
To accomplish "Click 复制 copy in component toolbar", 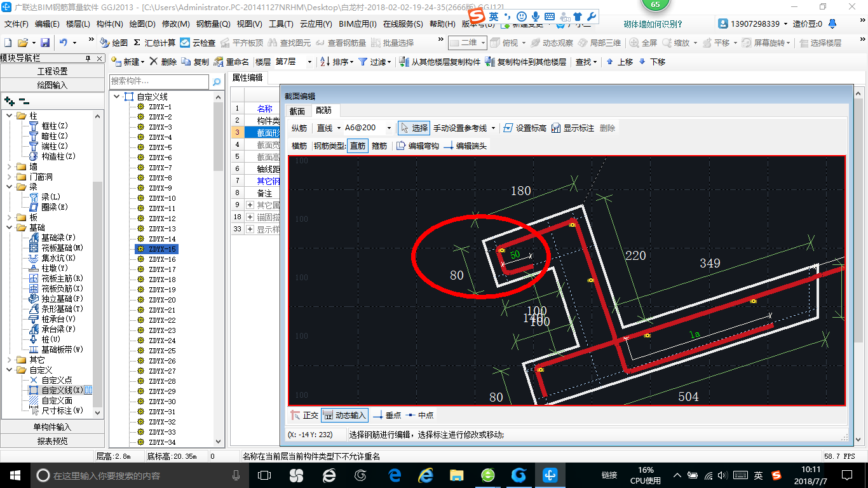I will click(196, 62).
